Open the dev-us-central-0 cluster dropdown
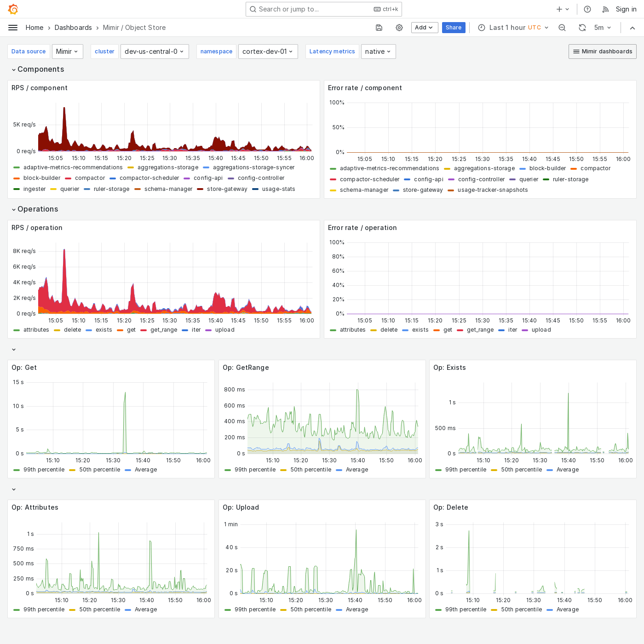644x644 pixels. coord(154,52)
